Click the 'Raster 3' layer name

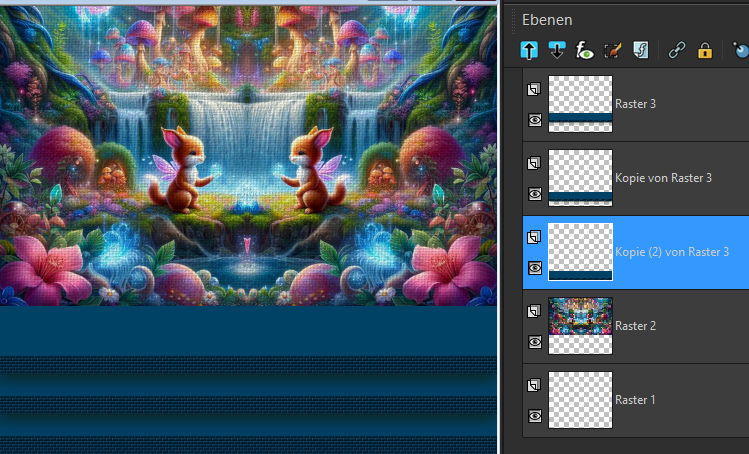(635, 104)
